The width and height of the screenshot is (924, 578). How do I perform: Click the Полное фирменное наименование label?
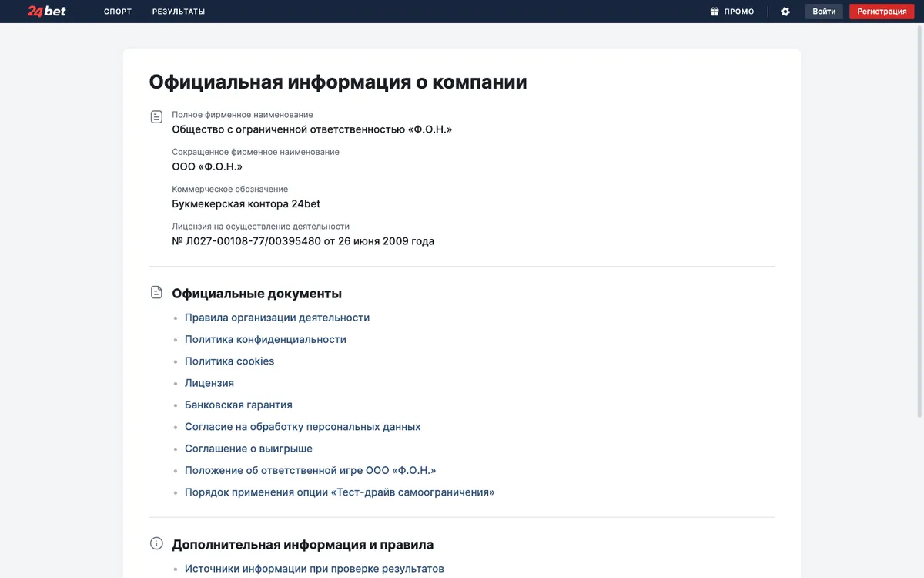243,115
